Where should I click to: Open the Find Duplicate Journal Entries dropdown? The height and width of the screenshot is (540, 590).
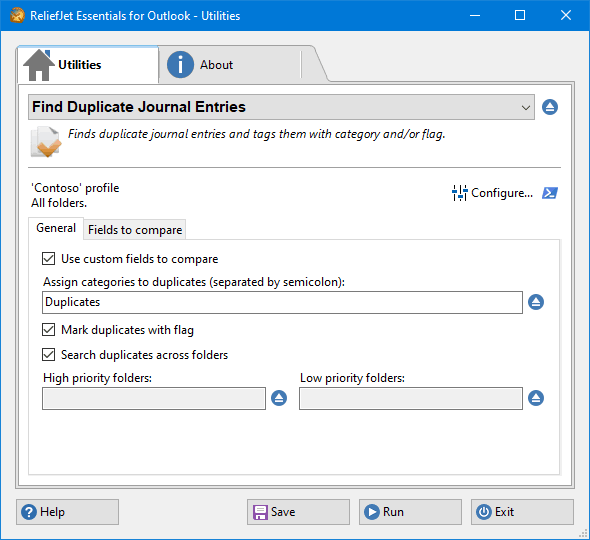coord(281,107)
